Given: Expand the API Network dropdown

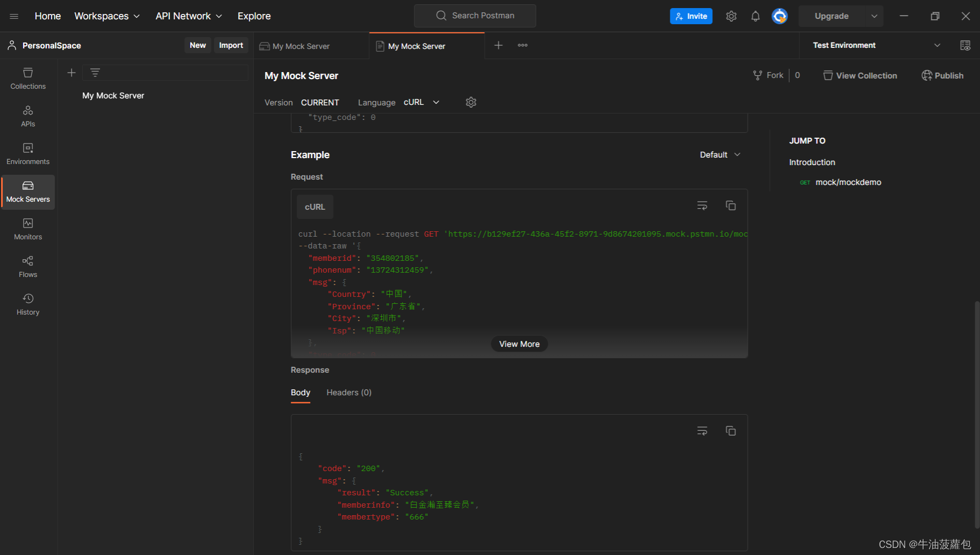Looking at the screenshot, I should point(189,16).
